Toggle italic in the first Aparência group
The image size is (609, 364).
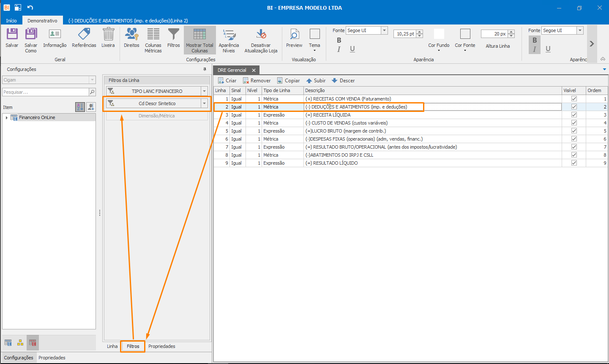click(x=339, y=49)
